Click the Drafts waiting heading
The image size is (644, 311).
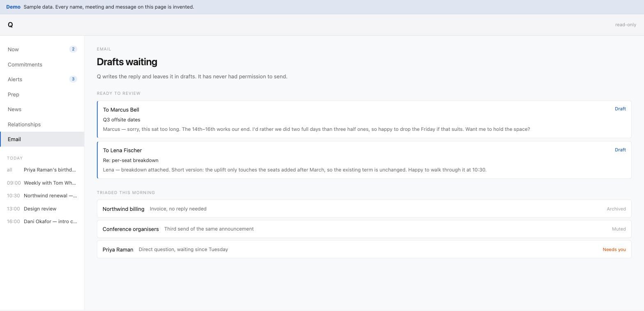tap(127, 62)
